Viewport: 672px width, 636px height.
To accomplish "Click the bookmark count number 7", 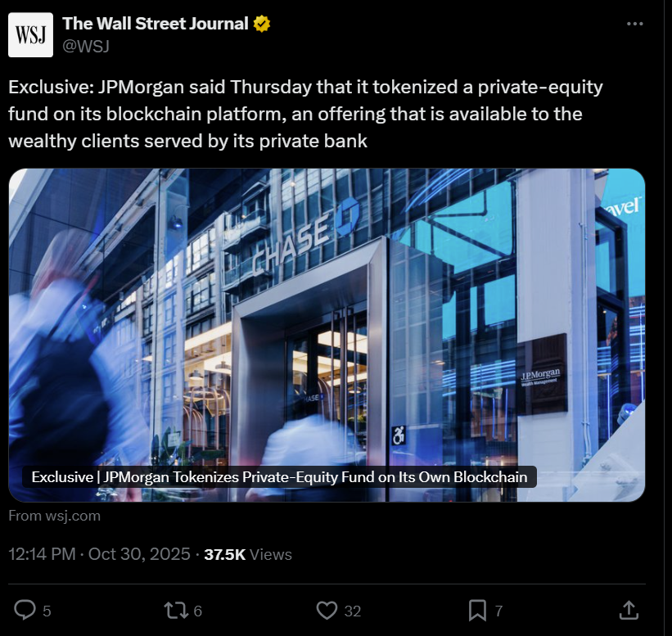I will pos(498,610).
